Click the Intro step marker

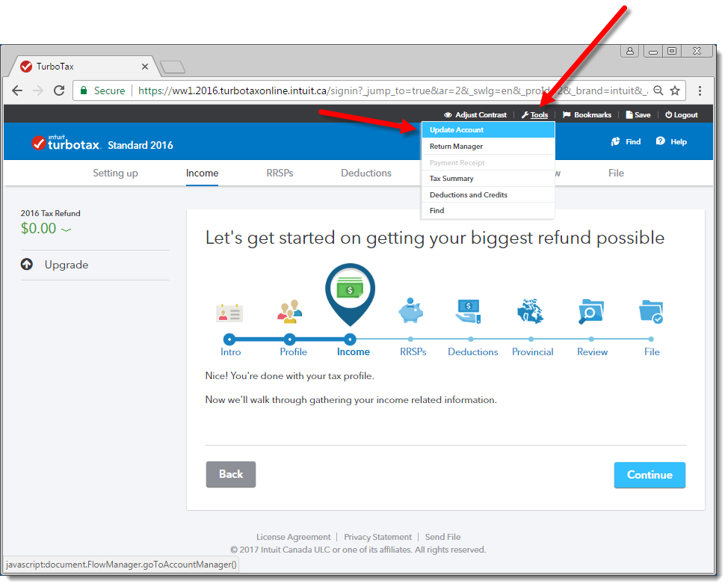[229, 339]
